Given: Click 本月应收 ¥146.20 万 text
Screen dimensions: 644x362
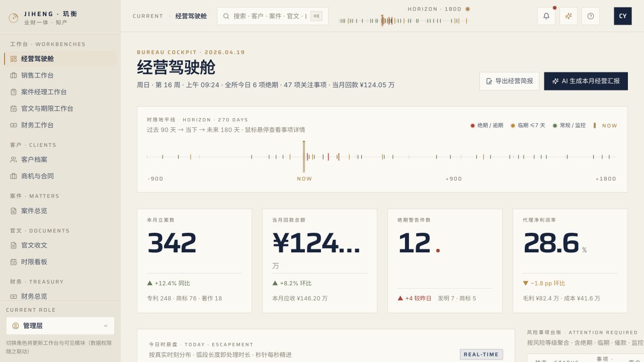Looking at the screenshot, I should click(300, 299).
